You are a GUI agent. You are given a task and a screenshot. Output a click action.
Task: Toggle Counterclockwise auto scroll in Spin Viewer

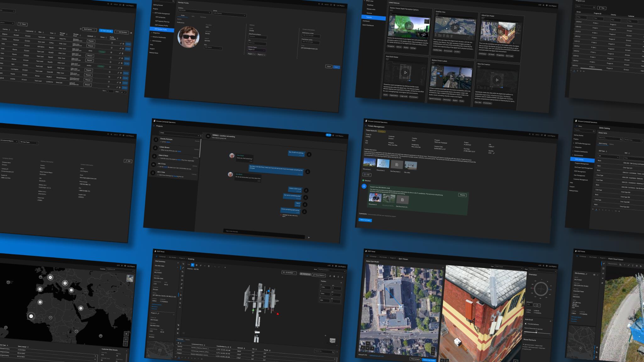[x=525, y=323]
